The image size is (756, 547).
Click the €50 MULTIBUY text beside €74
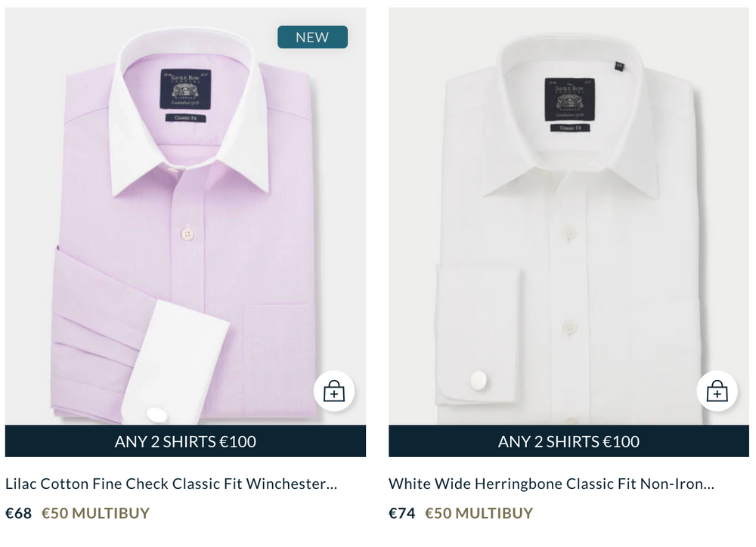click(479, 514)
